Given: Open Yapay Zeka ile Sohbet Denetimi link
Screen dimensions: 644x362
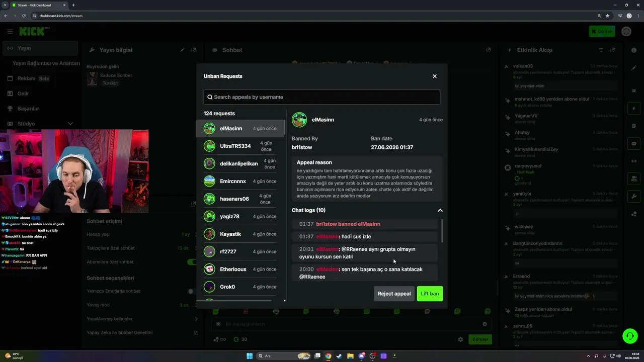Looking at the screenshot, I should (x=142, y=332).
